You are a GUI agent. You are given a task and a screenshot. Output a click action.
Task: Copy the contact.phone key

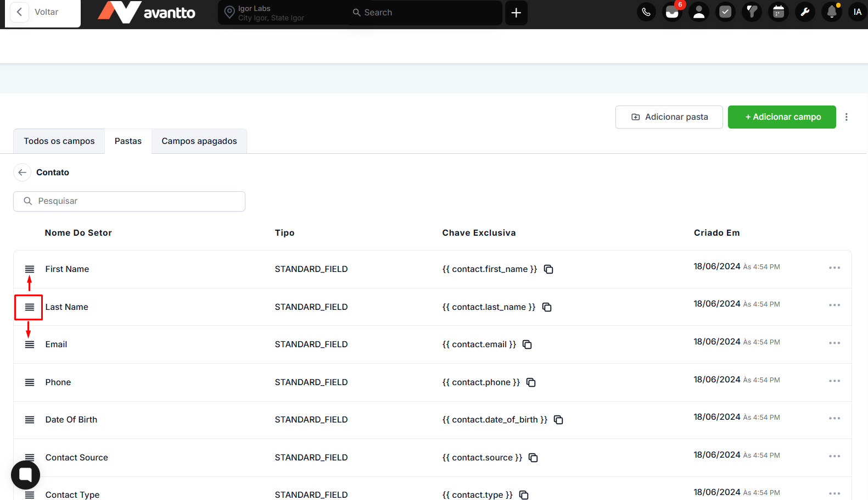[531, 382]
